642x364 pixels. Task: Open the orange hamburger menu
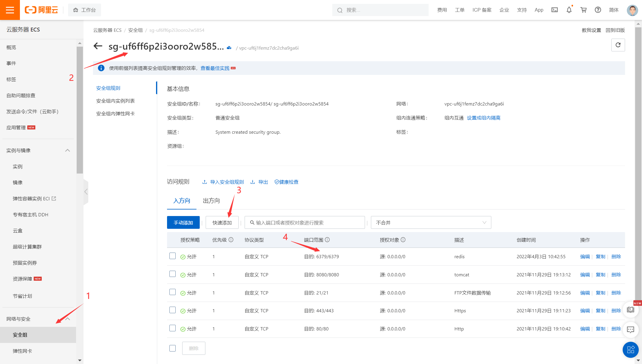pos(10,10)
